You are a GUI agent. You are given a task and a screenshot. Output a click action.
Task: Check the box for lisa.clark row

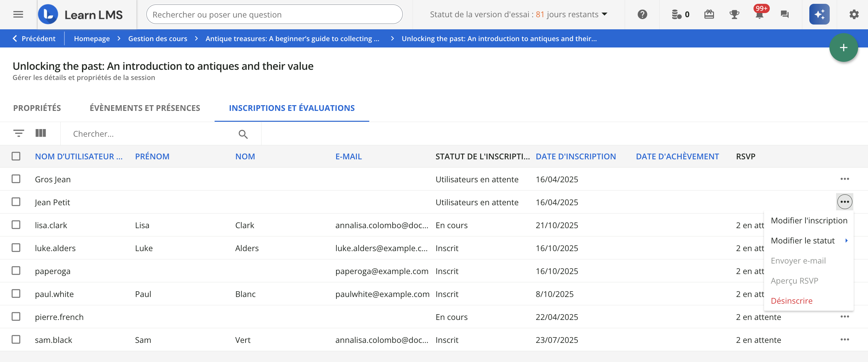tap(16, 225)
